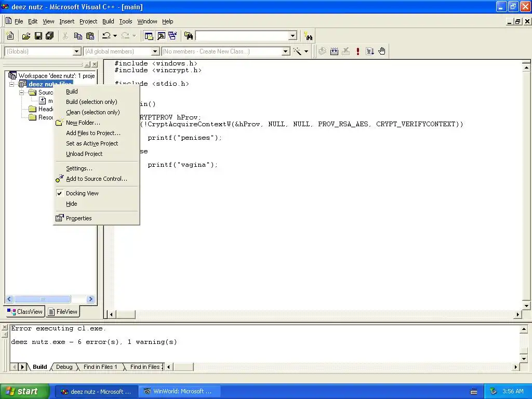
Task: Open project Settings... from context menu
Action: pos(97,168)
